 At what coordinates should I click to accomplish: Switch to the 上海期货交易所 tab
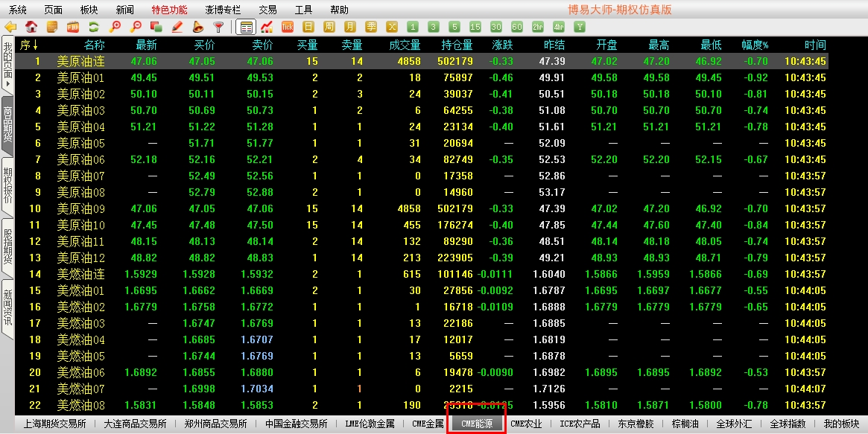(54, 424)
